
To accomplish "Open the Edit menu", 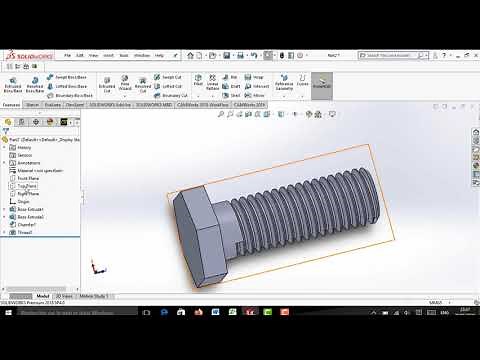I will pos(80,55).
